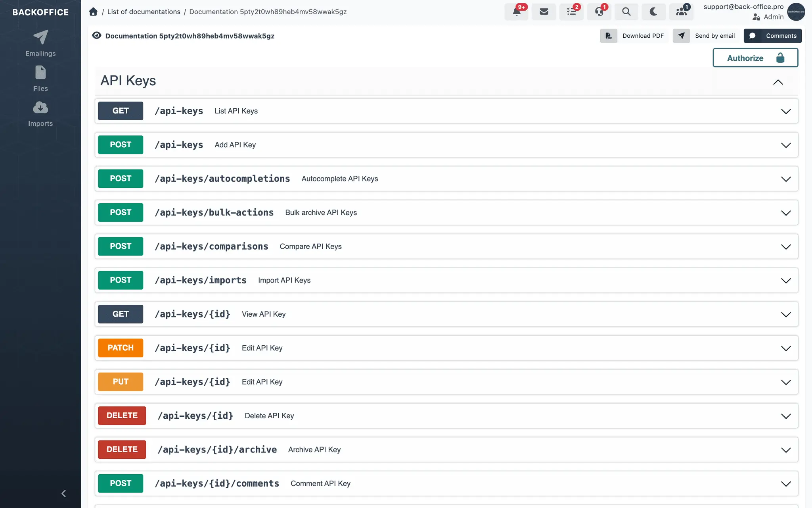
Task: Click the List of documentations breadcrumb
Action: [x=144, y=12]
